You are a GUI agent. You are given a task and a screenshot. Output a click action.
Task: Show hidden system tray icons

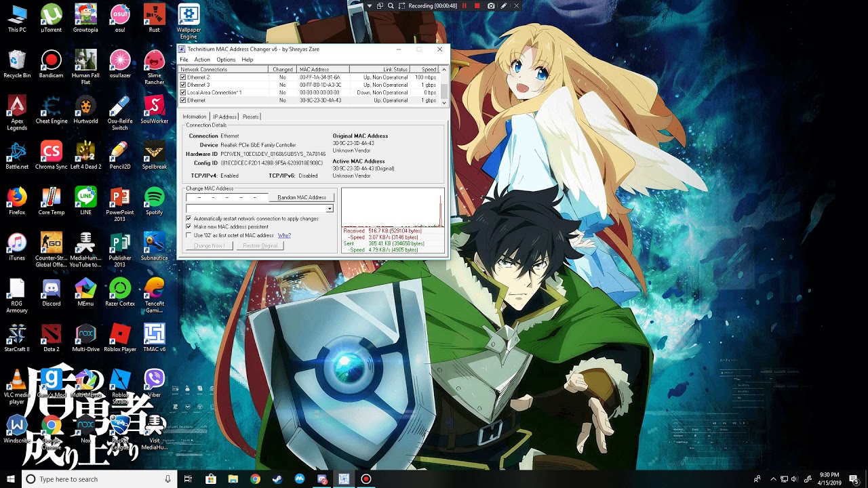click(773, 479)
